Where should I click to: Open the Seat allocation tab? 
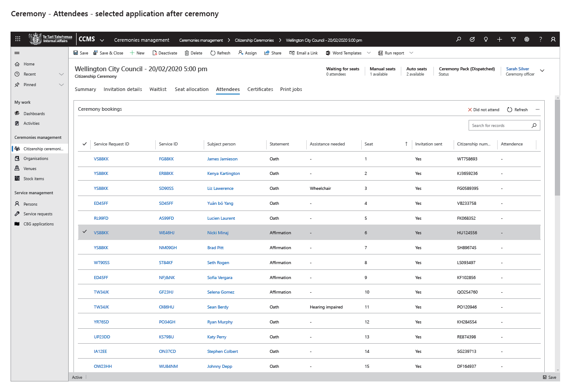(x=191, y=89)
